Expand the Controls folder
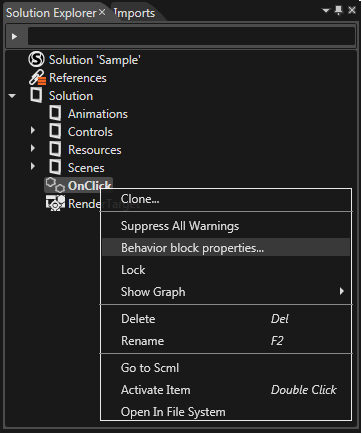The width and height of the screenshot is (362, 434). pos(33,130)
